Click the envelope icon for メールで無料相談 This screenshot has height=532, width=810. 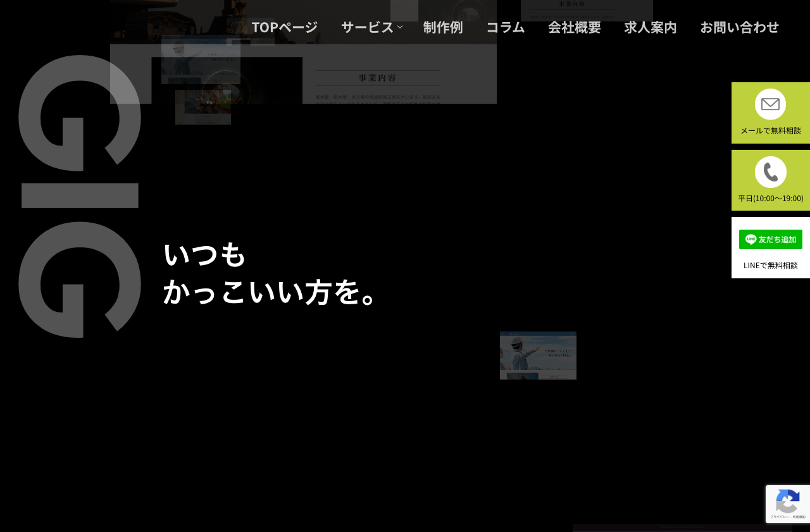coord(770,104)
